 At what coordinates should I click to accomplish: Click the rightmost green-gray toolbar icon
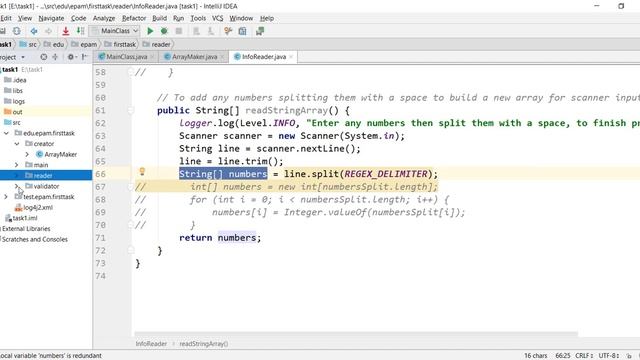click(x=260, y=31)
